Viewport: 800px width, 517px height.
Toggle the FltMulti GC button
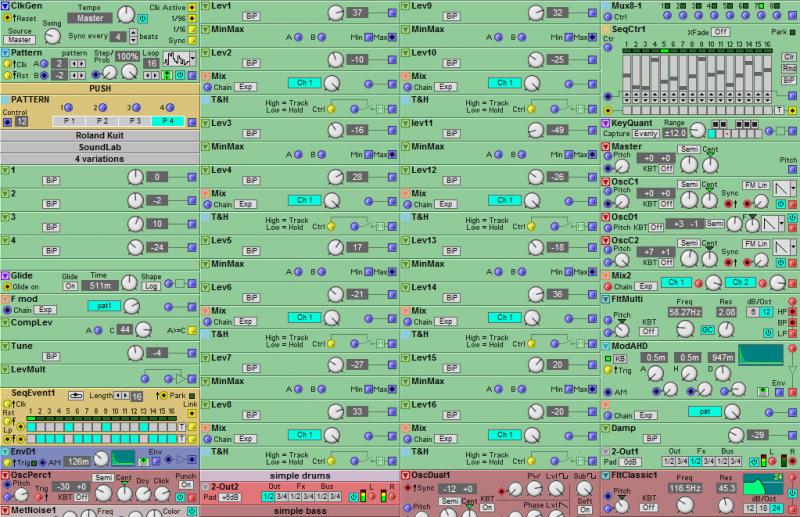tap(707, 330)
